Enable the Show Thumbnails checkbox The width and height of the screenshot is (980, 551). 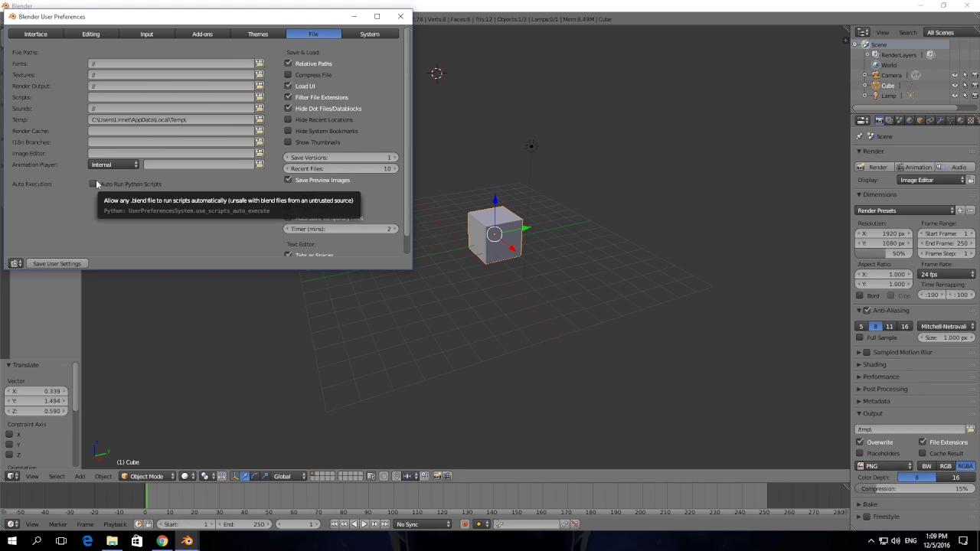coord(289,142)
